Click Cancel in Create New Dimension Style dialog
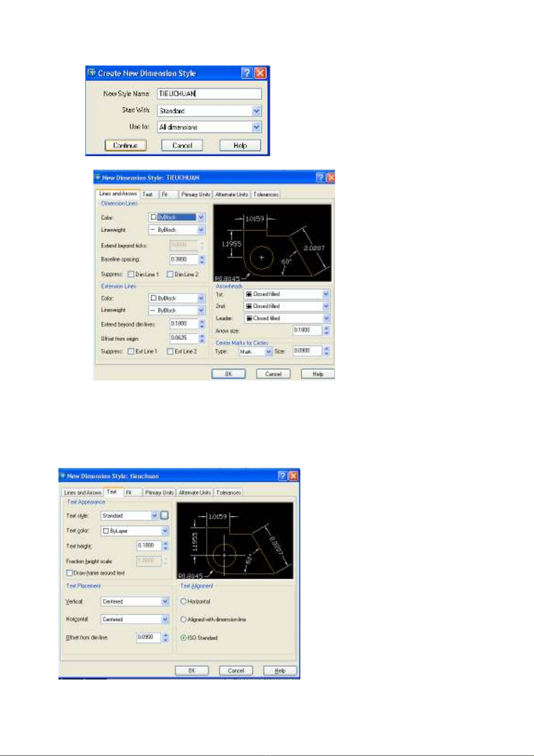This screenshot has width=534, height=756. [182, 145]
